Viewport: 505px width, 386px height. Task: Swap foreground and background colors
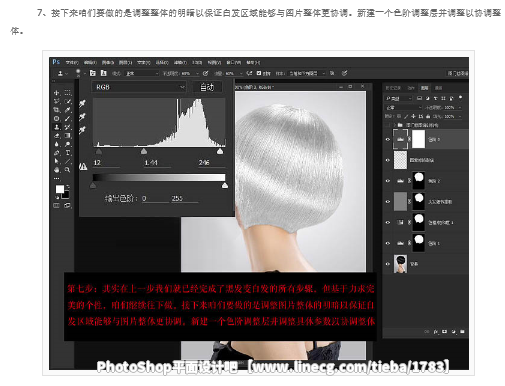coord(68,186)
